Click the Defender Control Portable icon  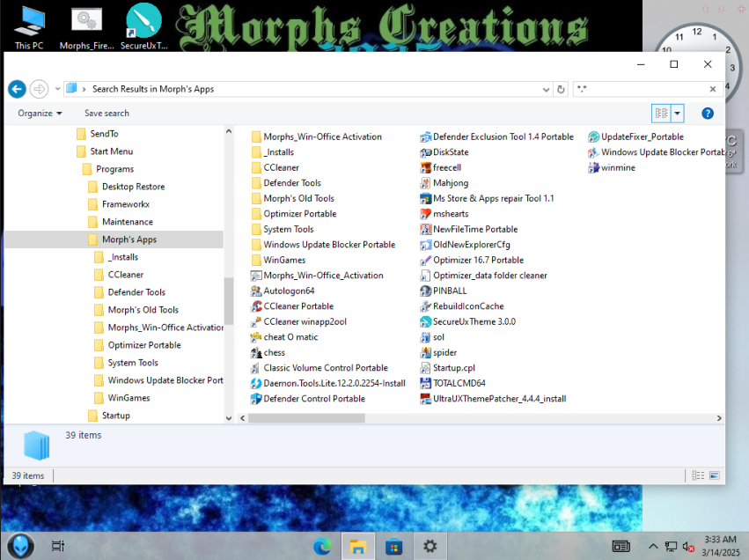click(256, 399)
